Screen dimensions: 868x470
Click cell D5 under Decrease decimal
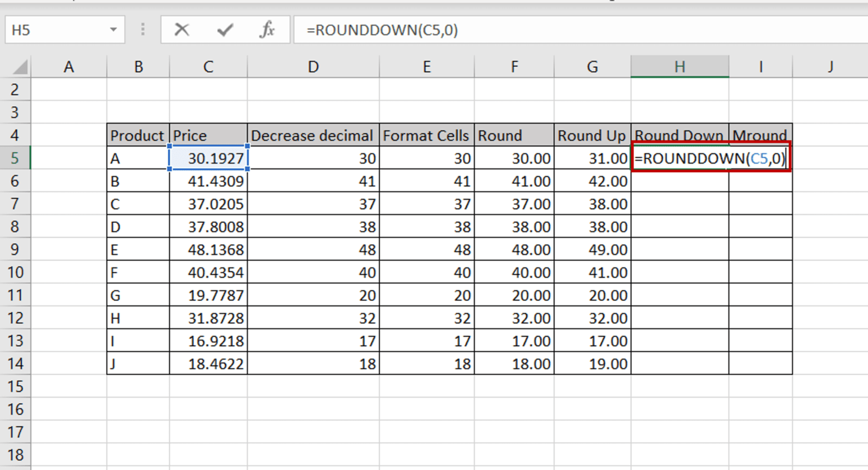coord(313,158)
